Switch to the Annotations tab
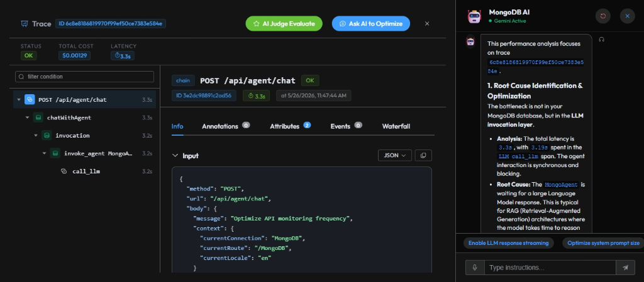The width and height of the screenshot is (644, 282). (x=226, y=126)
